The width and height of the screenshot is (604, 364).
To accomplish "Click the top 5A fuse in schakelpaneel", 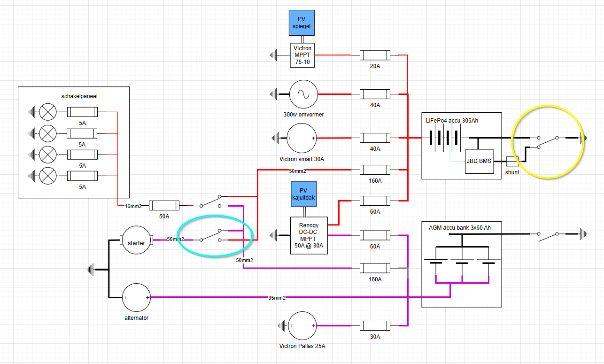I will 82,112.
